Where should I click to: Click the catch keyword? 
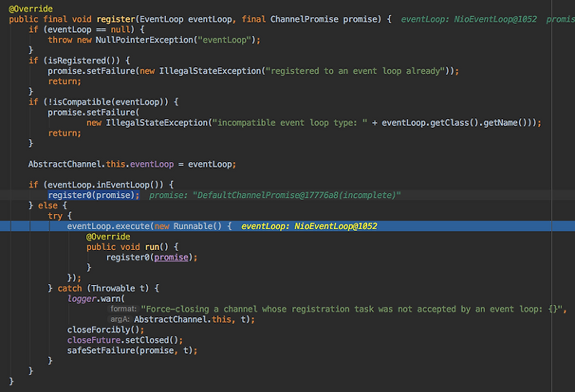69,288
